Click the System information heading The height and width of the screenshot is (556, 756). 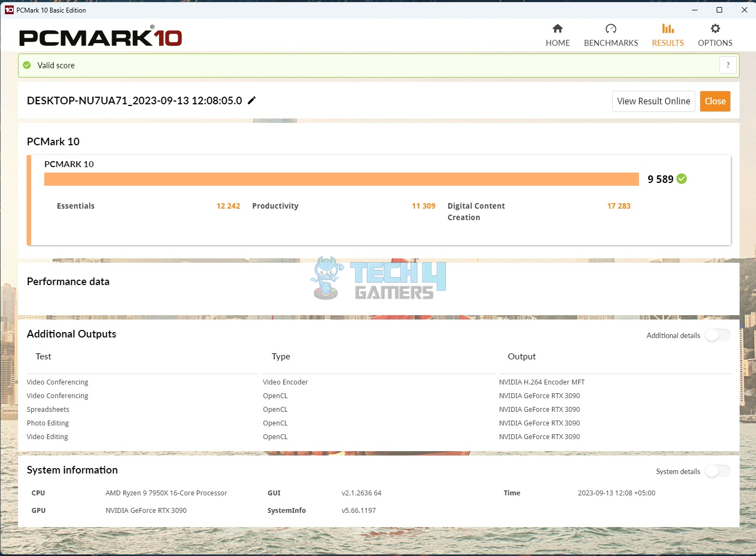72,470
